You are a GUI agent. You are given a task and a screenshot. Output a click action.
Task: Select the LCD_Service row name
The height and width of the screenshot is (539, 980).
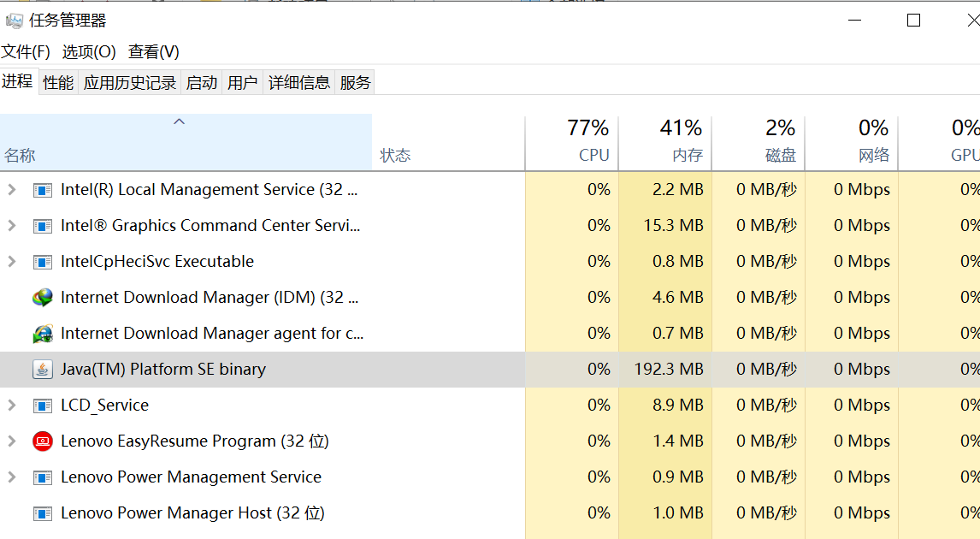pyautogui.click(x=104, y=406)
